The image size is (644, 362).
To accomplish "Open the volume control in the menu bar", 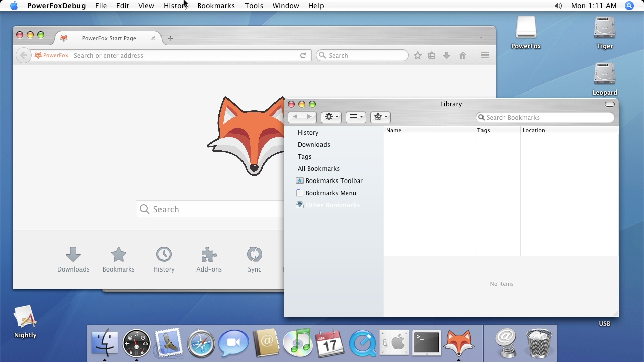I will pos(558,6).
